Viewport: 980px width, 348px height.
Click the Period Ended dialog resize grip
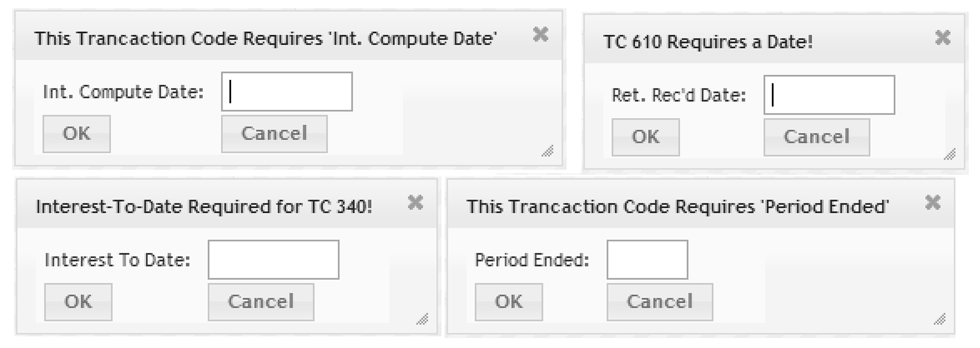939,319
